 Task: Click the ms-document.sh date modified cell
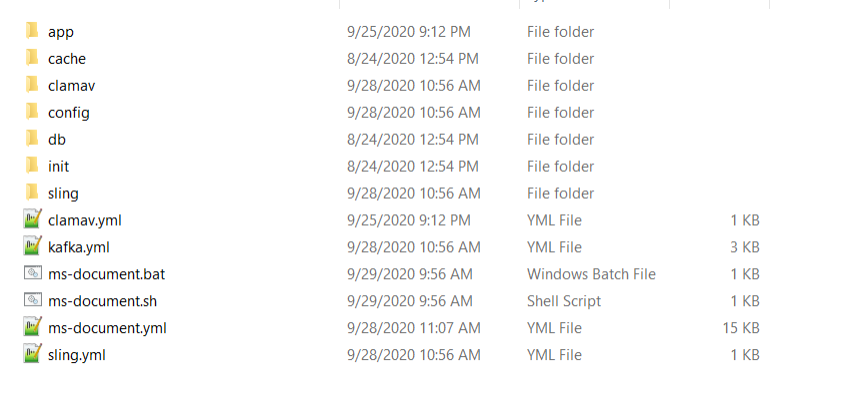(x=408, y=300)
